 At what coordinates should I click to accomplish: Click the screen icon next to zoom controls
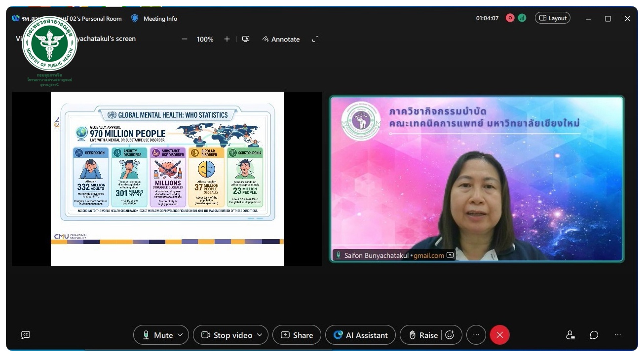click(x=246, y=39)
